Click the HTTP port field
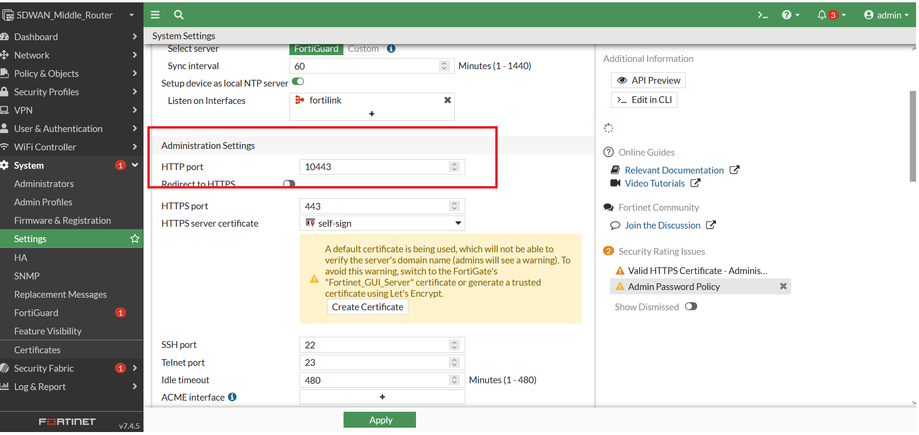Viewport: 919px width, 435px height. (x=382, y=166)
